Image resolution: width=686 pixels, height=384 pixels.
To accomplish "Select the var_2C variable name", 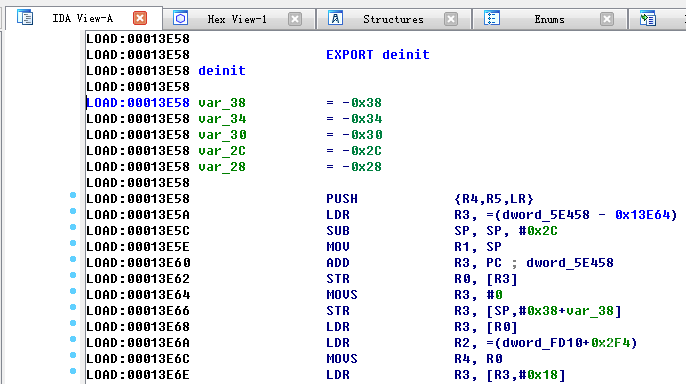I will [222, 151].
